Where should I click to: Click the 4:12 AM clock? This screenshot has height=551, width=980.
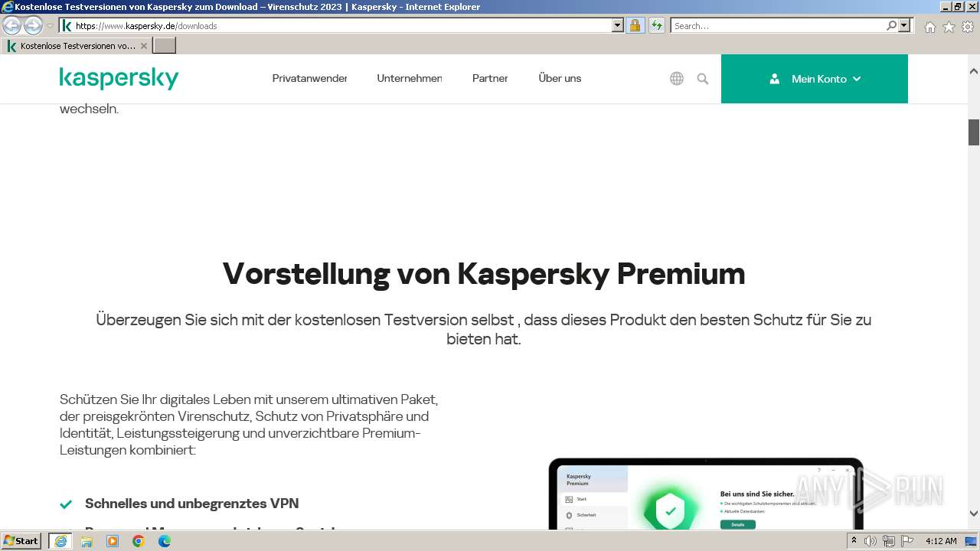[941, 541]
